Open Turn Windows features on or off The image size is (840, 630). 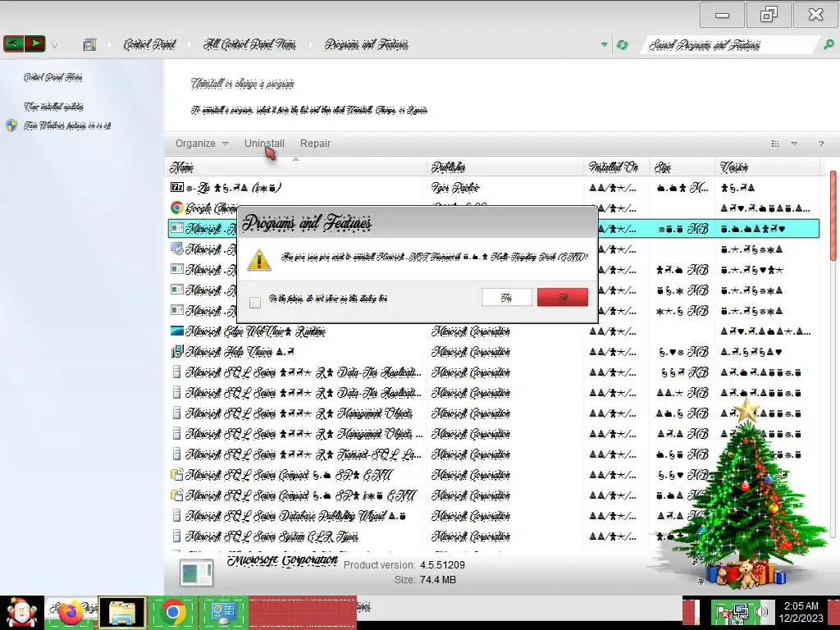point(67,126)
